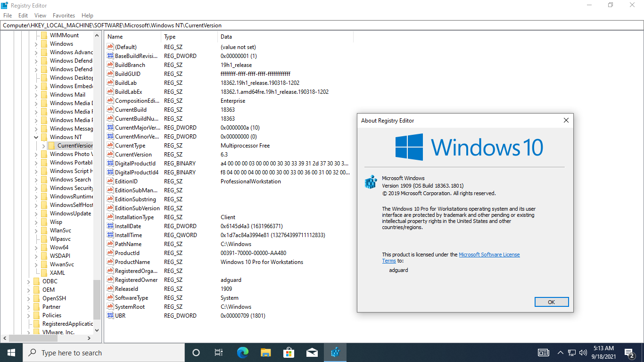Click the OpenSSH folder icon
Viewport: 644px width, 362px height.
pos(37,298)
